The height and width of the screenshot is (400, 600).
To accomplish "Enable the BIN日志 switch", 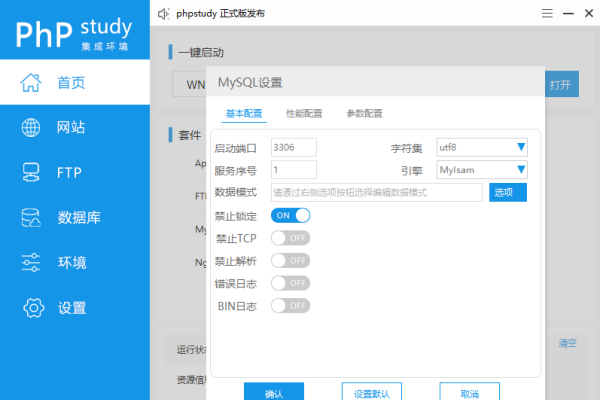I will (290, 306).
